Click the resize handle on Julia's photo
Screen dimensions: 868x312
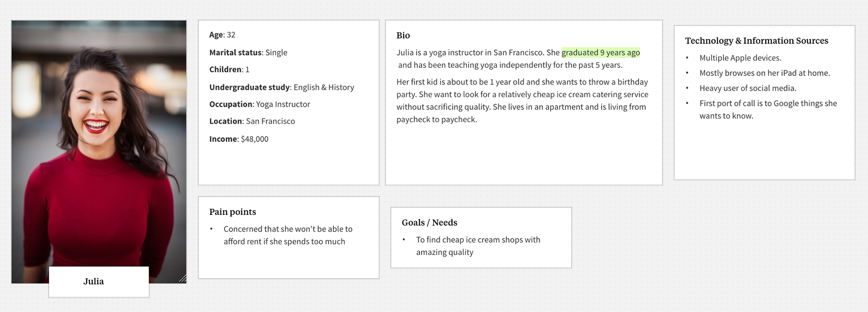click(x=182, y=279)
